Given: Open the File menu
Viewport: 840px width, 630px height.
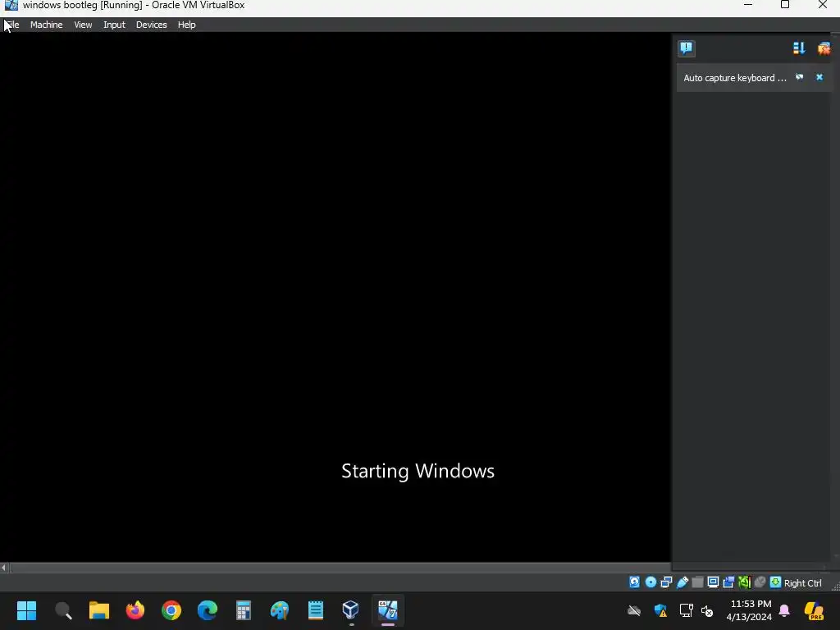Looking at the screenshot, I should pos(11,25).
